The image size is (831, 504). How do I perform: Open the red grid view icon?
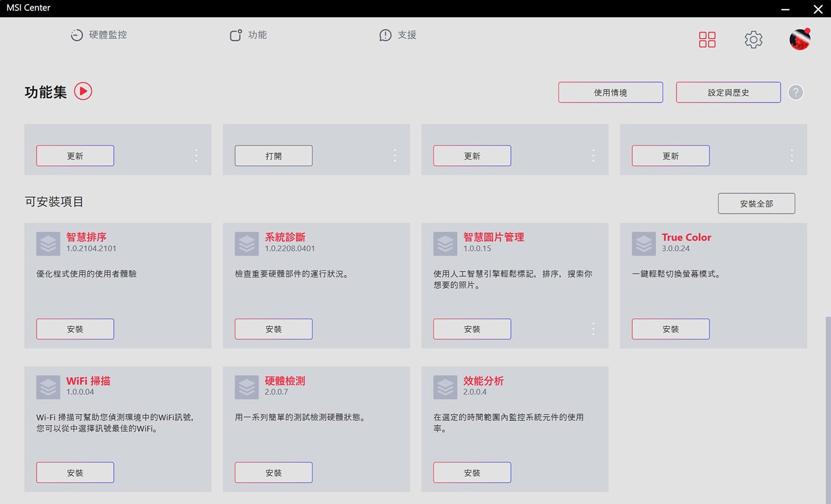[707, 39]
